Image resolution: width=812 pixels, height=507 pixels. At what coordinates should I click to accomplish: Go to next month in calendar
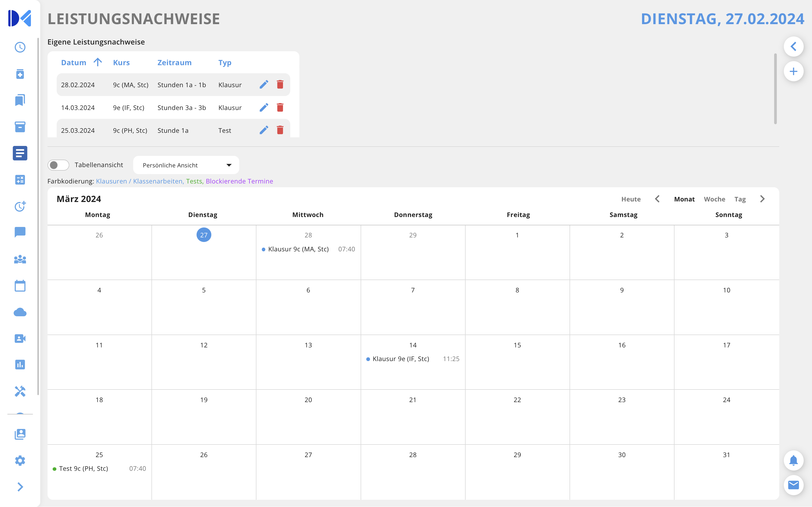point(762,199)
